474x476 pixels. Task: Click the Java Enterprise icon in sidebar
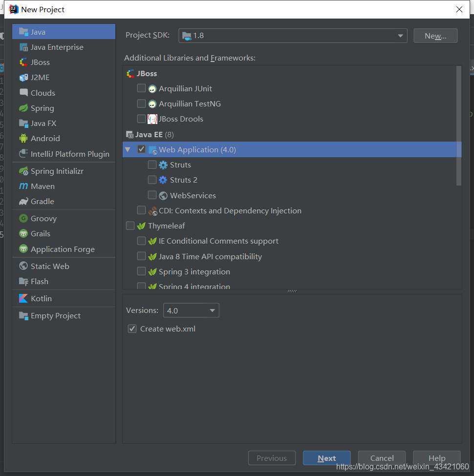[x=23, y=47]
